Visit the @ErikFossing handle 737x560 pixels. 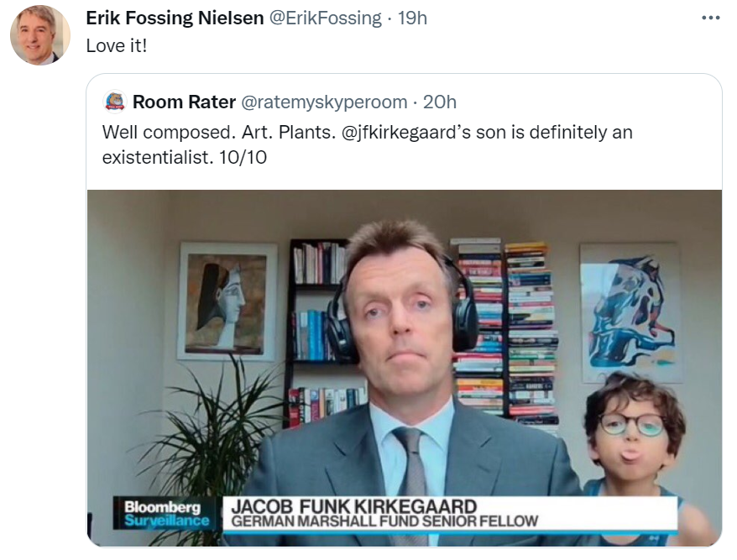click(x=325, y=18)
